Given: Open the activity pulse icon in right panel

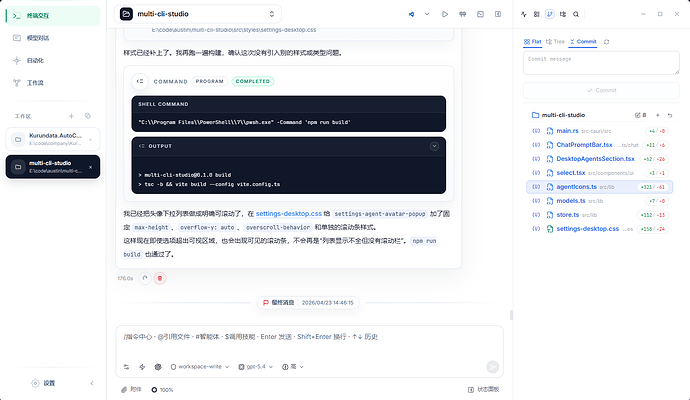Looking at the screenshot, I should tap(523, 14).
